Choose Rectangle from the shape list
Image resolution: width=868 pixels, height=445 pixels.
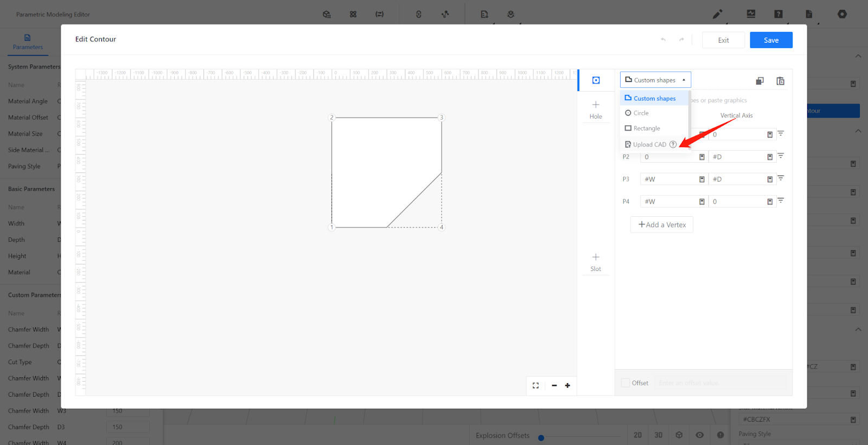coord(647,128)
